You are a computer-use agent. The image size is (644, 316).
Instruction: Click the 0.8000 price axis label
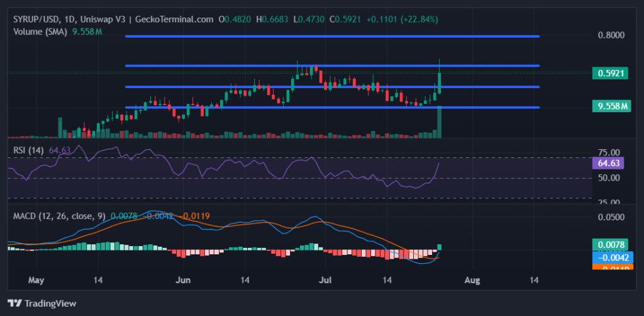(610, 35)
